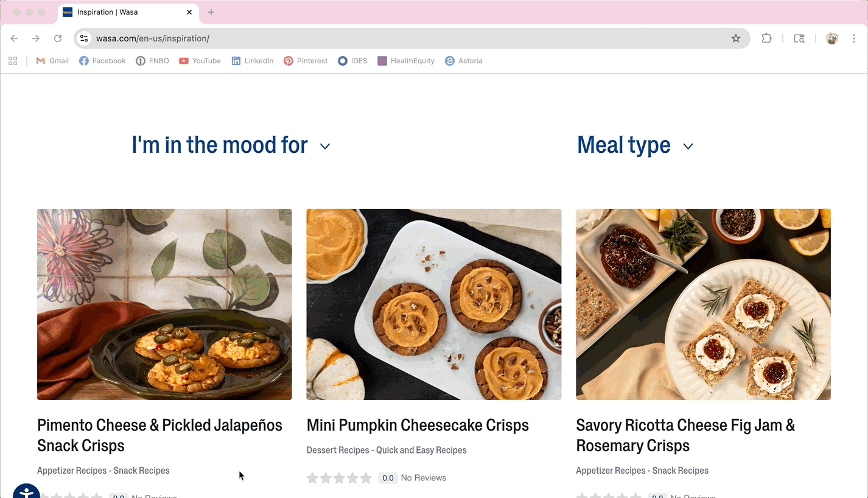This screenshot has width=868, height=498.
Task: Click the profile avatar icon
Action: 832,38
